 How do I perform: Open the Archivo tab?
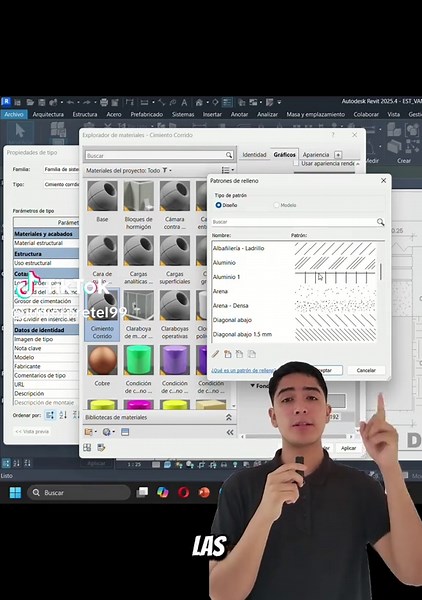click(14, 114)
